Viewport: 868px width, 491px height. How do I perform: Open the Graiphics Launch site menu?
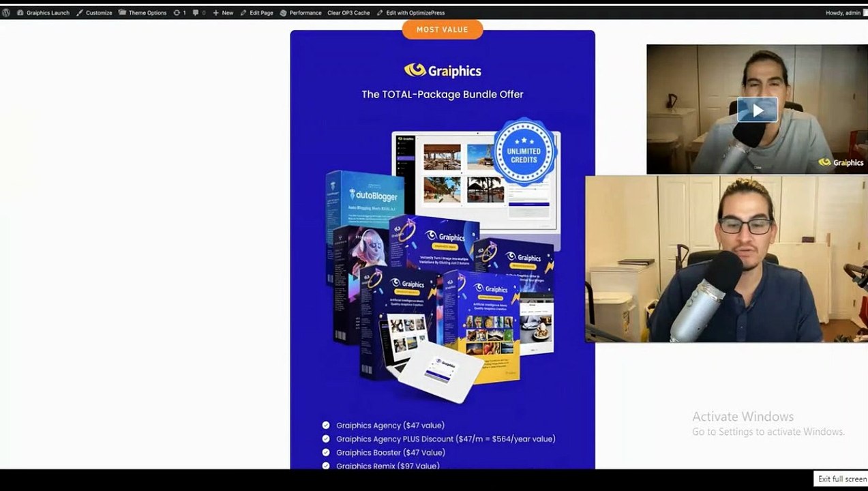pyautogui.click(x=43, y=13)
